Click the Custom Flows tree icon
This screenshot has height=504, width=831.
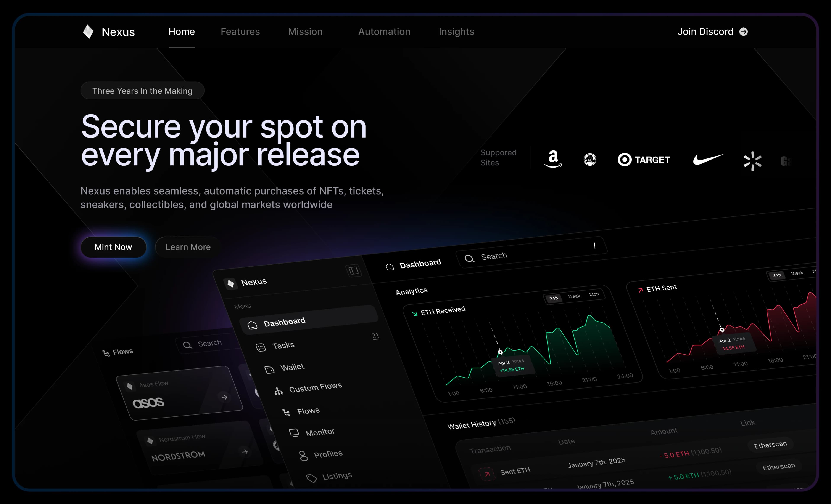(279, 391)
